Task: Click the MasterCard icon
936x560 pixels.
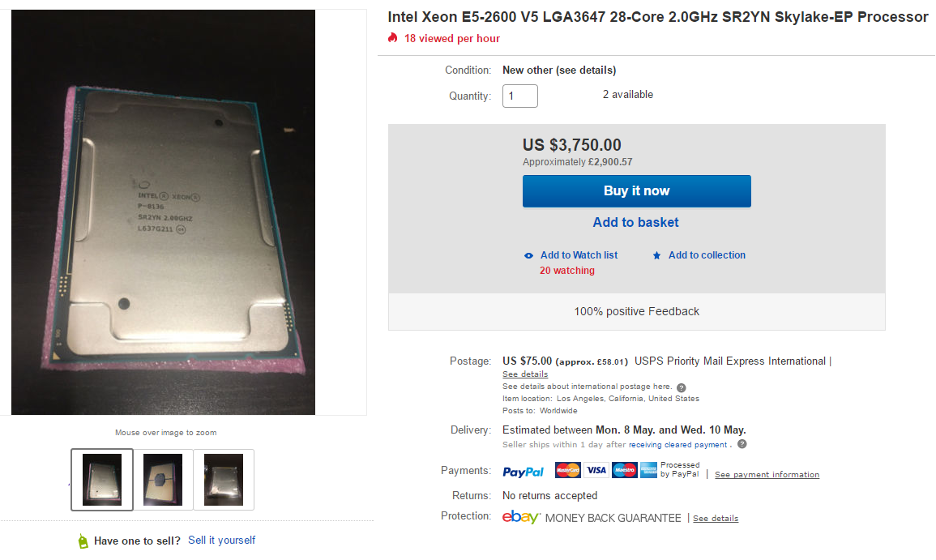Action: point(568,470)
